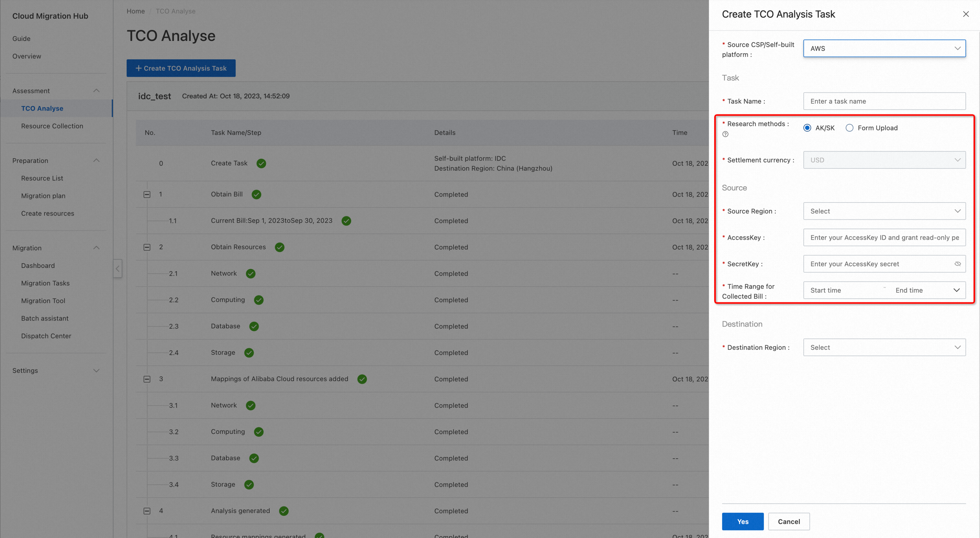Click the check icon on row 2.1 Network
Viewport: 980px width, 538px height.
251,273
